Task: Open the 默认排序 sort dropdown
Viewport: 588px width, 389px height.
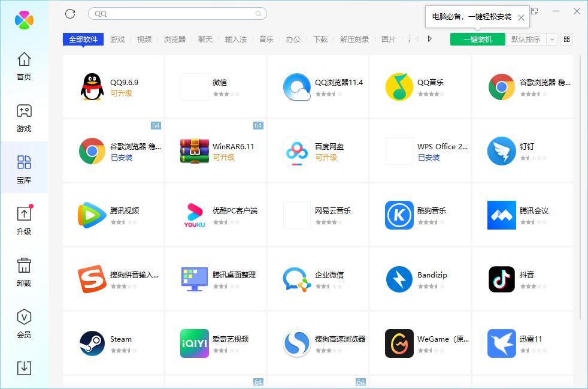Action: tap(531, 39)
